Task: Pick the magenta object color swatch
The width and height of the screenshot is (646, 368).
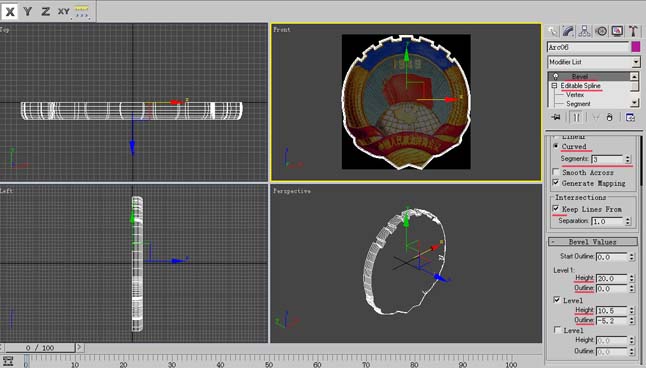Action: click(636, 47)
